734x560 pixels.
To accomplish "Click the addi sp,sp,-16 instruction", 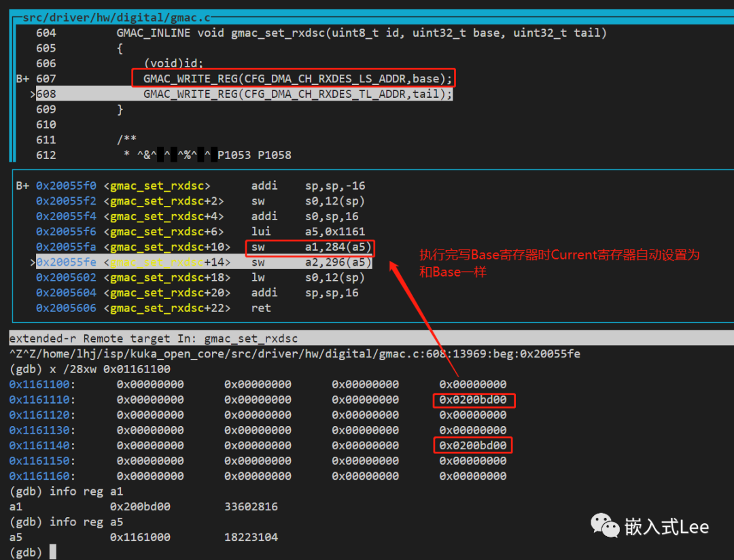I will (x=308, y=186).
